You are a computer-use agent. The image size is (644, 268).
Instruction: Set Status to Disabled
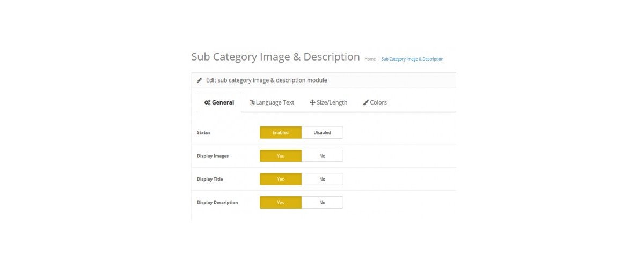tap(322, 132)
